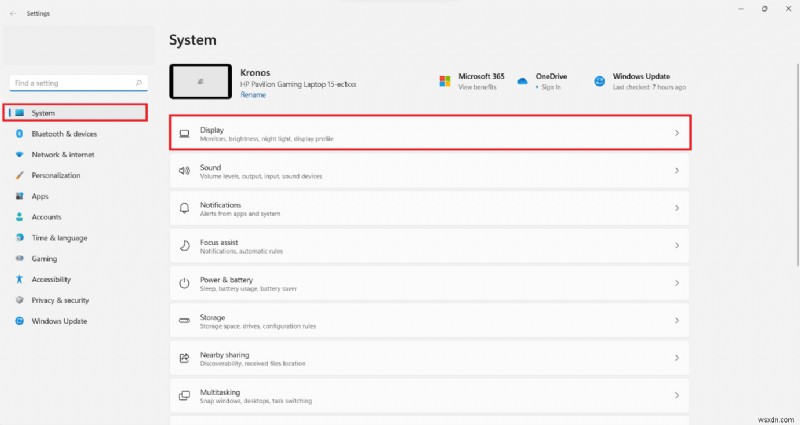800x425 pixels.
Task: Expand Display settings via its chevron
Action: point(677,133)
